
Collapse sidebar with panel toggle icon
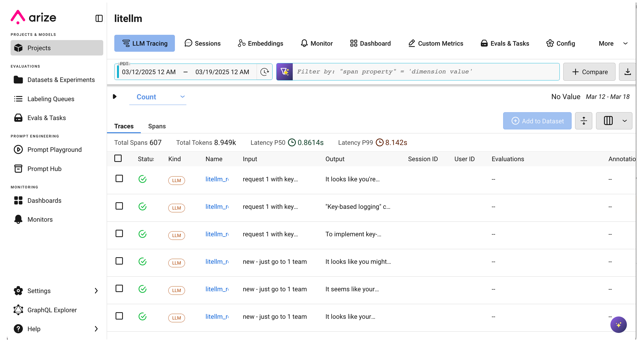[x=99, y=18]
